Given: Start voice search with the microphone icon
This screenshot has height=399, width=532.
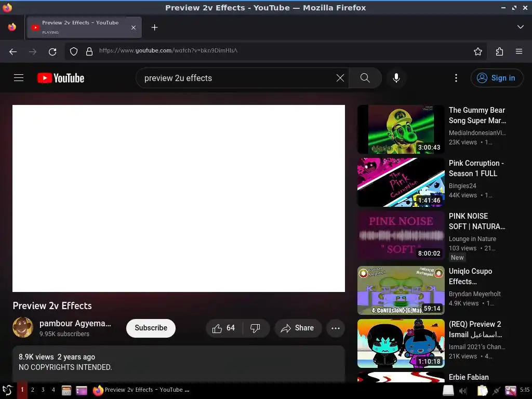Looking at the screenshot, I should click(x=396, y=78).
